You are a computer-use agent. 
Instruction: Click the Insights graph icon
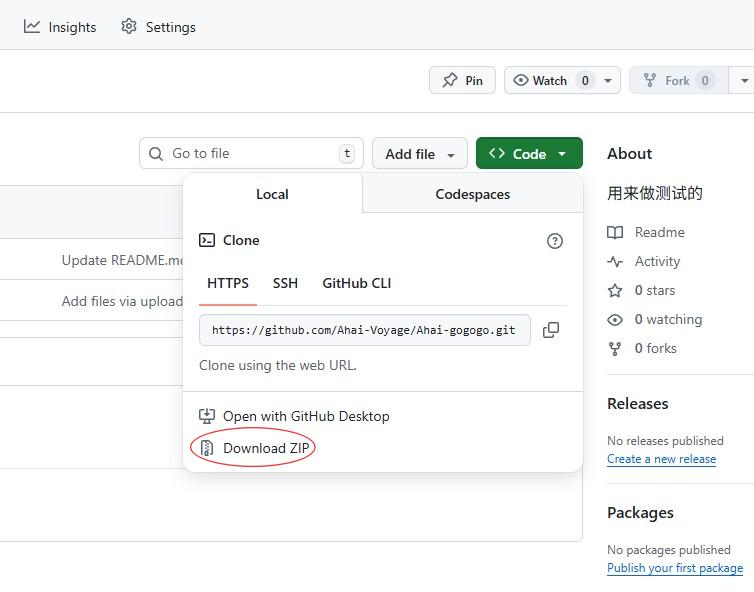click(x=32, y=26)
